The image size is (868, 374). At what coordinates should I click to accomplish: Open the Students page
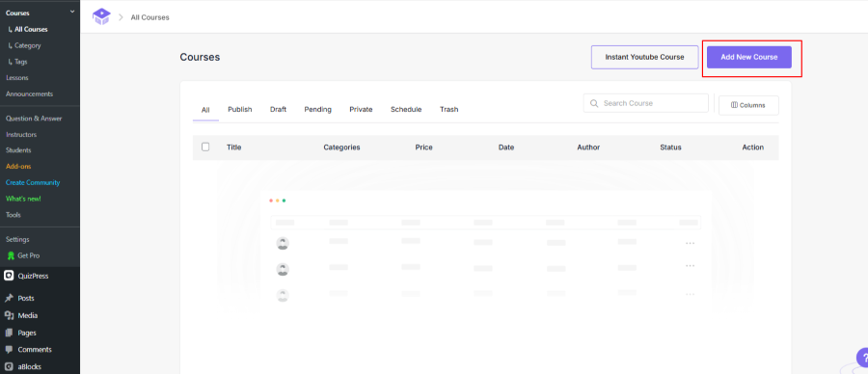click(18, 150)
